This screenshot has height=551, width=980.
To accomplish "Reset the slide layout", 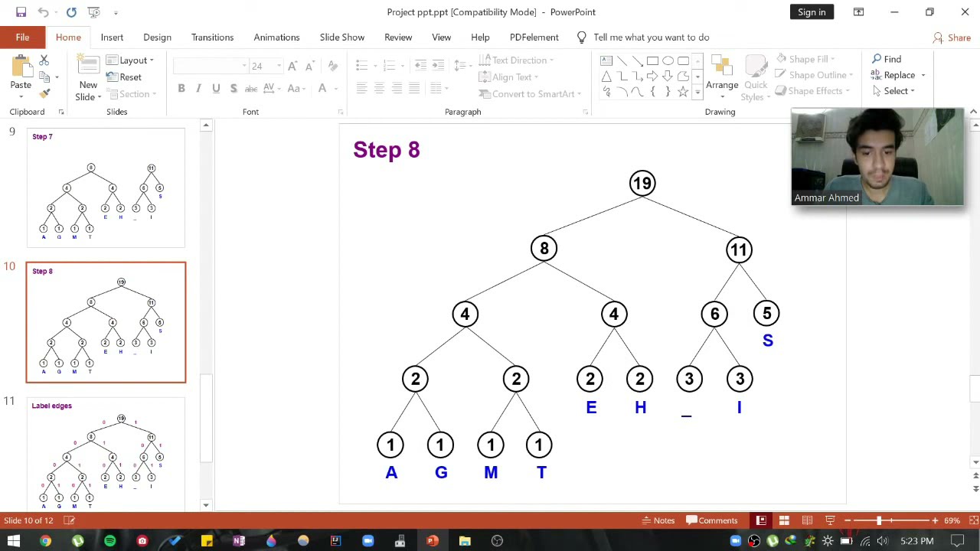I will (x=124, y=77).
